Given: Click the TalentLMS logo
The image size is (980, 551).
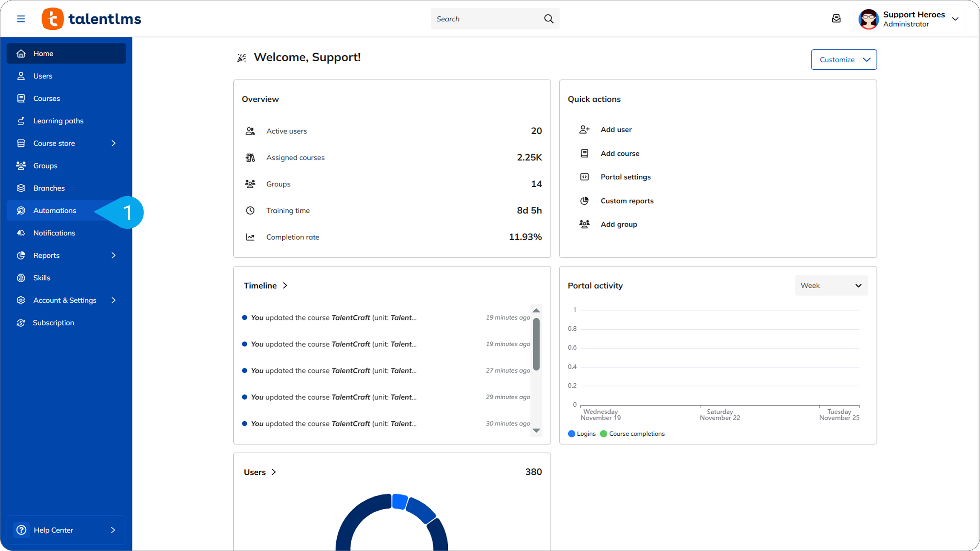Looking at the screenshot, I should [92, 19].
